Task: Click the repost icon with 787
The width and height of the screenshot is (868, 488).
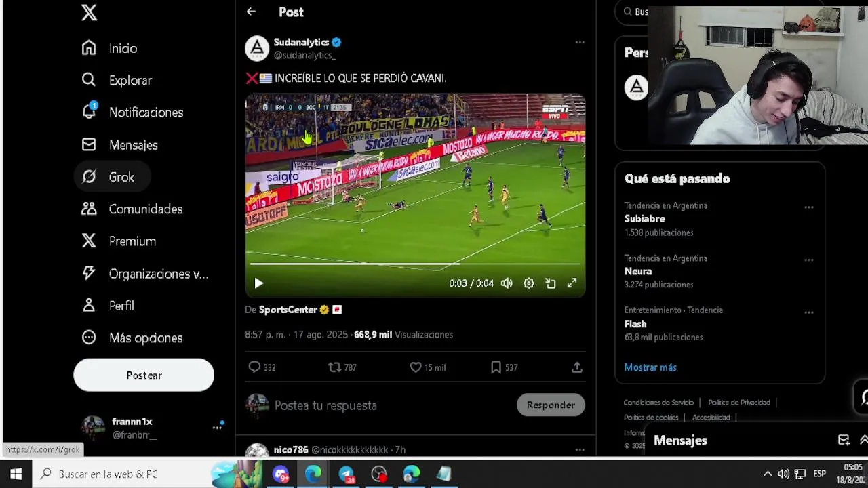Action: [334, 367]
